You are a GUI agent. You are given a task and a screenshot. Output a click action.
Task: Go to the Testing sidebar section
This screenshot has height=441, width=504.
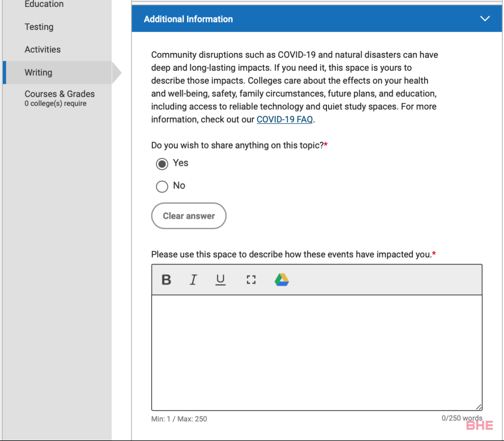pos(39,26)
